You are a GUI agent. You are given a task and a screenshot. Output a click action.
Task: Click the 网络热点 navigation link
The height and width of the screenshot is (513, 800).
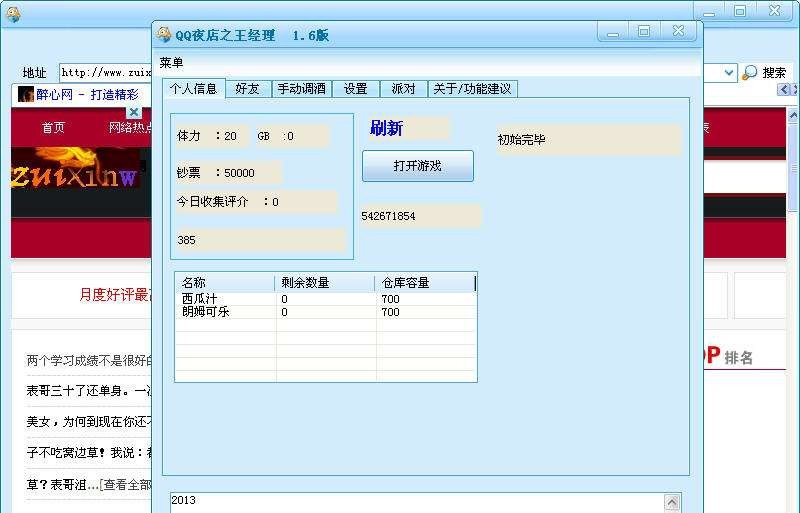coord(130,128)
